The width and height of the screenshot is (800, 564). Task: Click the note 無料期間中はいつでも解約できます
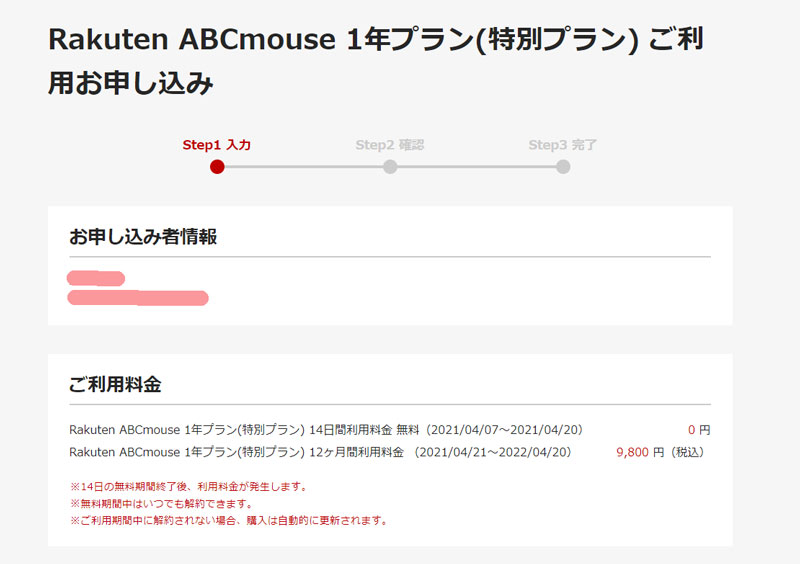point(162,504)
